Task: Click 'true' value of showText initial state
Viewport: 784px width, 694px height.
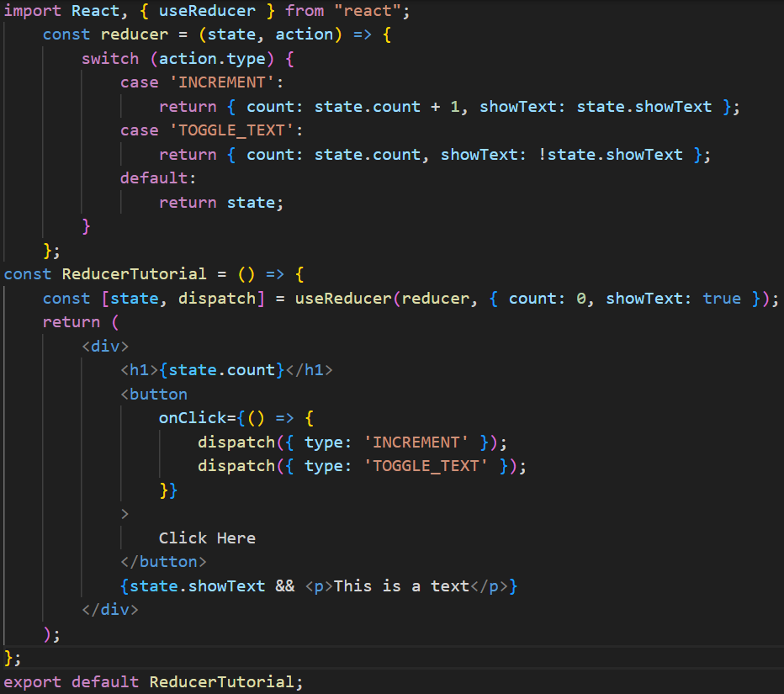Action: [722, 299]
